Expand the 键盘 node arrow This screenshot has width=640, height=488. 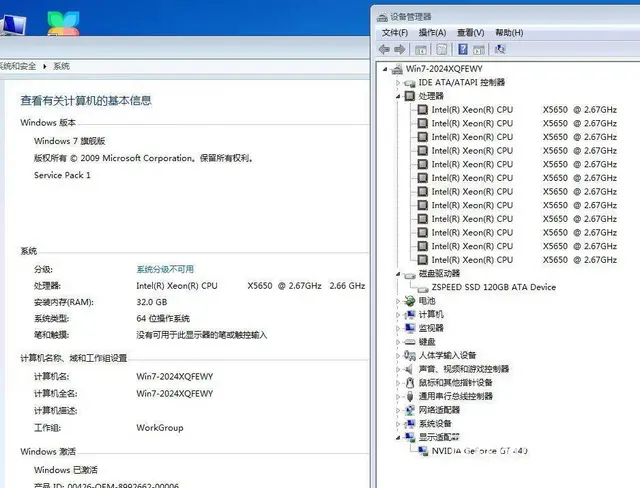[398, 342]
